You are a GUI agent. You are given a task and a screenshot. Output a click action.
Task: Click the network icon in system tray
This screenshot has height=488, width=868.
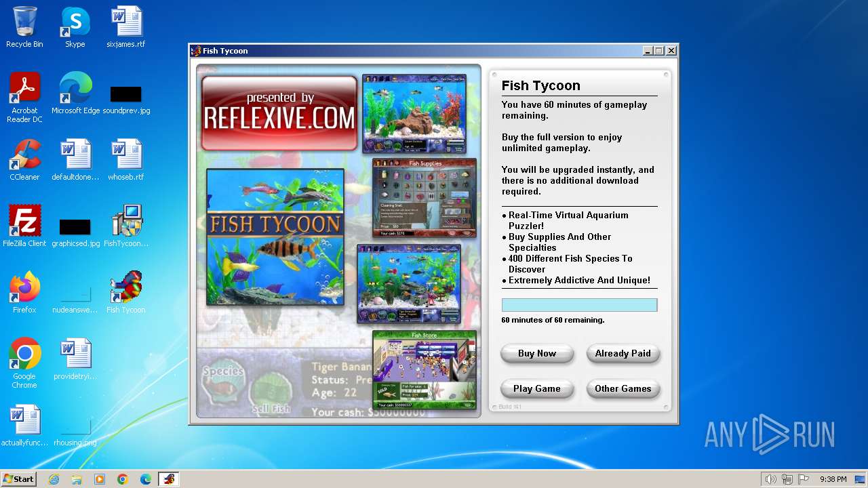pyautogui.click(x=787, y=479)
